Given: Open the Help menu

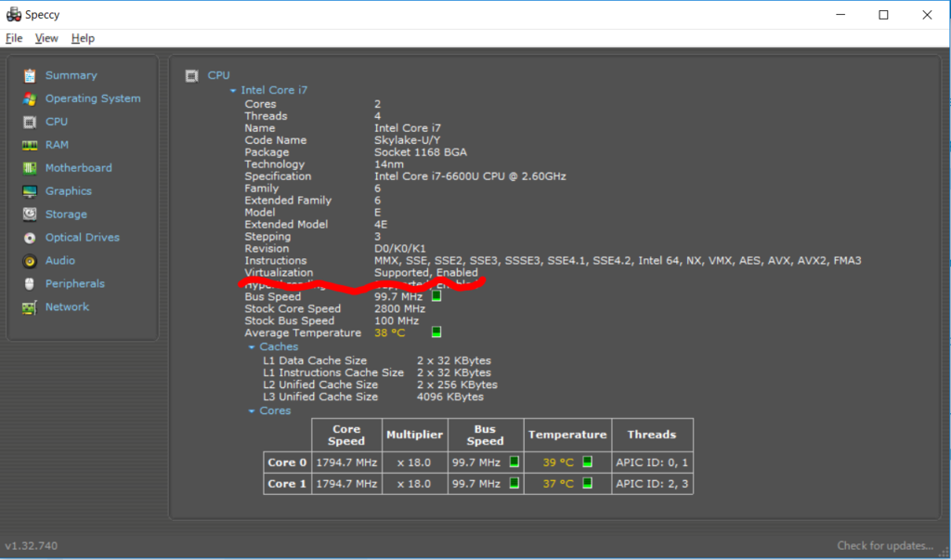Looking at the screenshot, I should click(83, 38).
